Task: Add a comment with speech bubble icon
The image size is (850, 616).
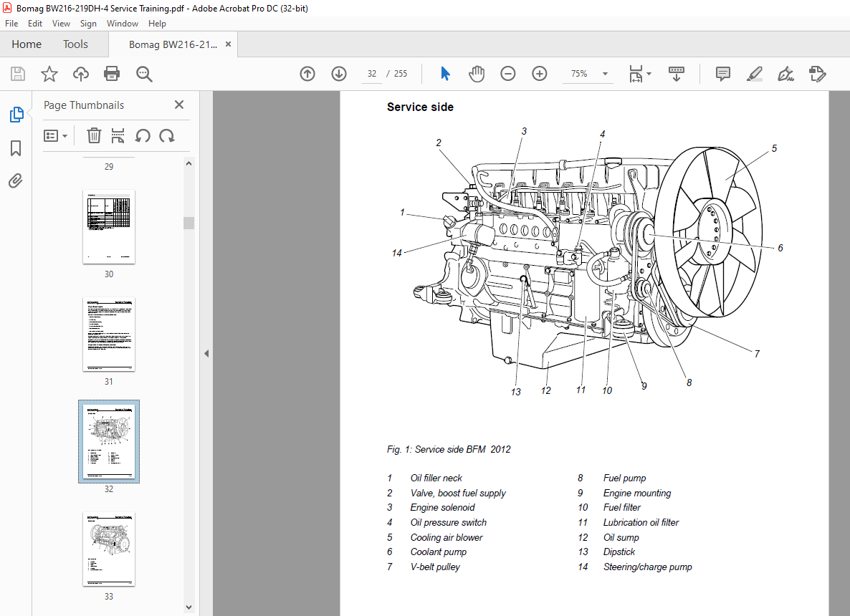Action: tap(722, 74)
